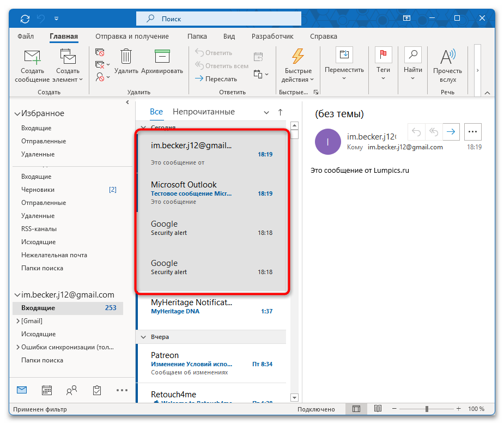Switch to the Mail view icon

tap(22, 390)
